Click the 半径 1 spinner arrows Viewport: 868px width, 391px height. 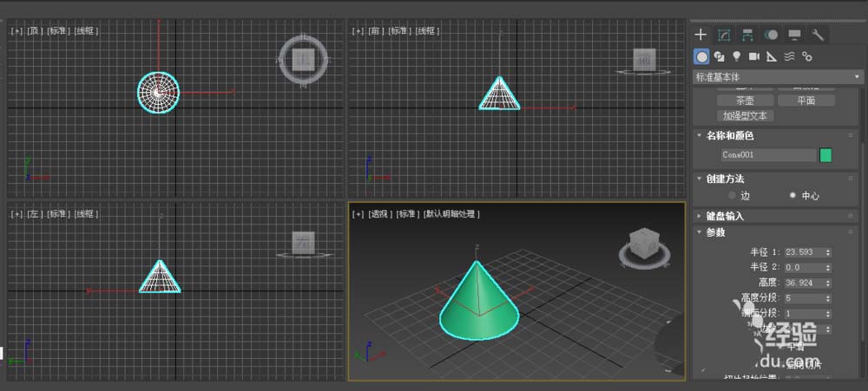point(828,252)
